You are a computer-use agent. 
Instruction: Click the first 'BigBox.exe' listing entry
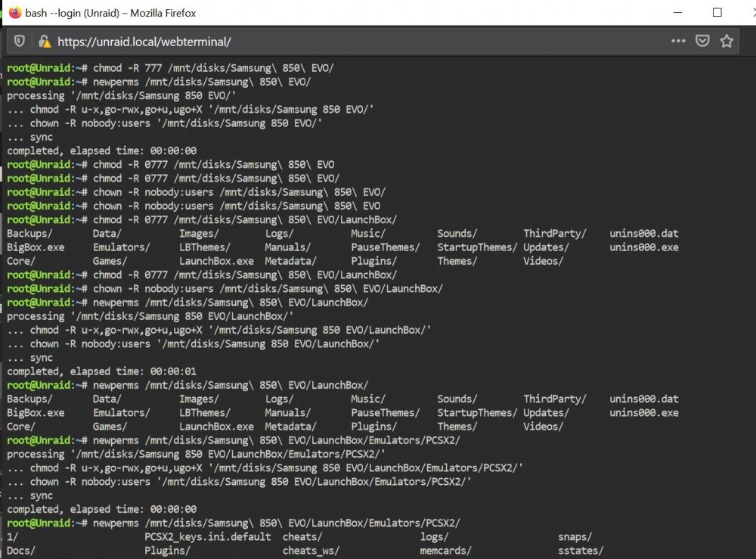pyautogui.click(x=36, y=247)
